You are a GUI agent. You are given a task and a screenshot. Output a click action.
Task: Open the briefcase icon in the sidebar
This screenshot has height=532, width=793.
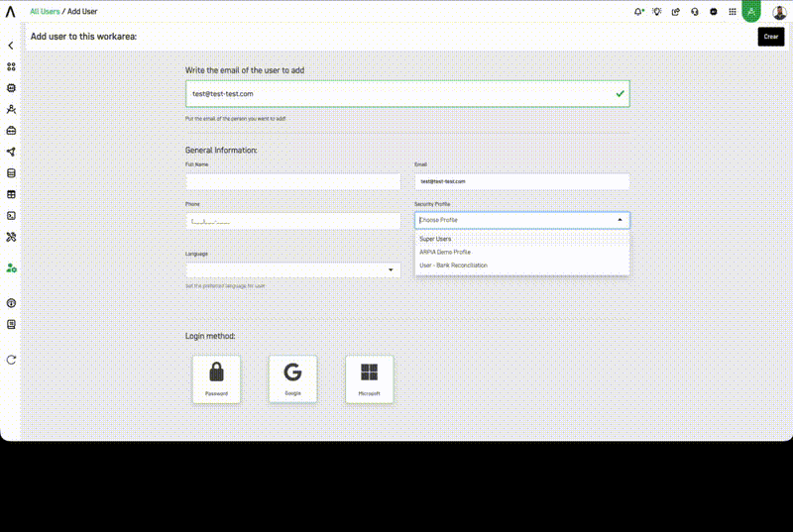coord(11,131)
